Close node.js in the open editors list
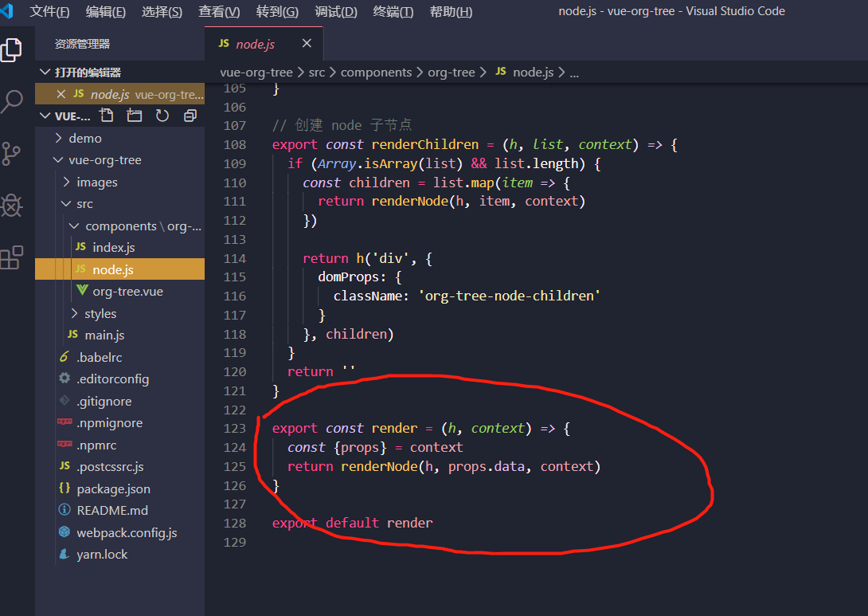Image resolution: width=868 pixels, height=616 pixels. [x=61, y=94]
